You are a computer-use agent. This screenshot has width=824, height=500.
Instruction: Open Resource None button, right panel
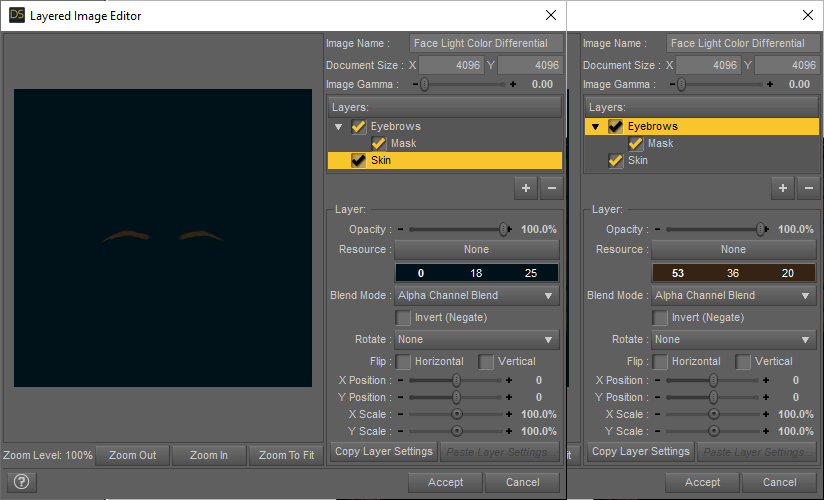(x=734, y=249)
